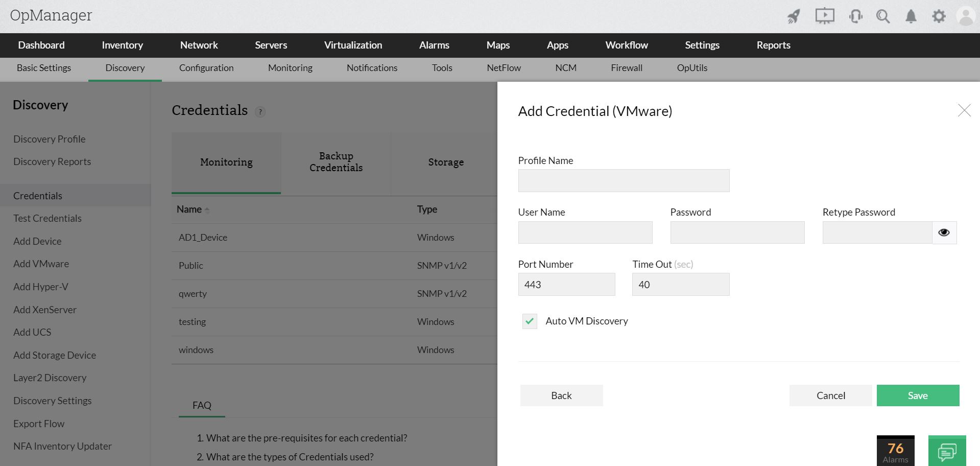The image size is (980, 466).
Task: Close the Add Credential panel
Action: pyautogui.click(x=964, y=110)
